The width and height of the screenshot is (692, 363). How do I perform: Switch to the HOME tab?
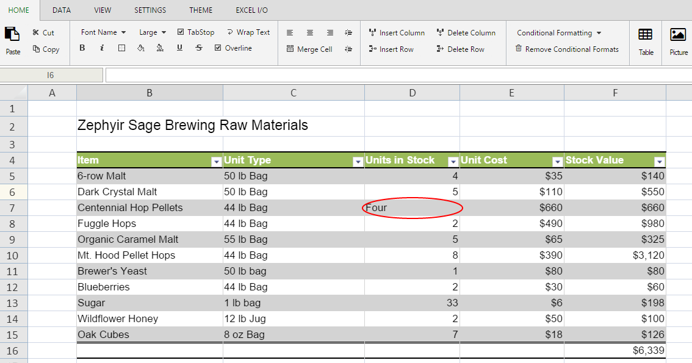[x=19, y=10]
